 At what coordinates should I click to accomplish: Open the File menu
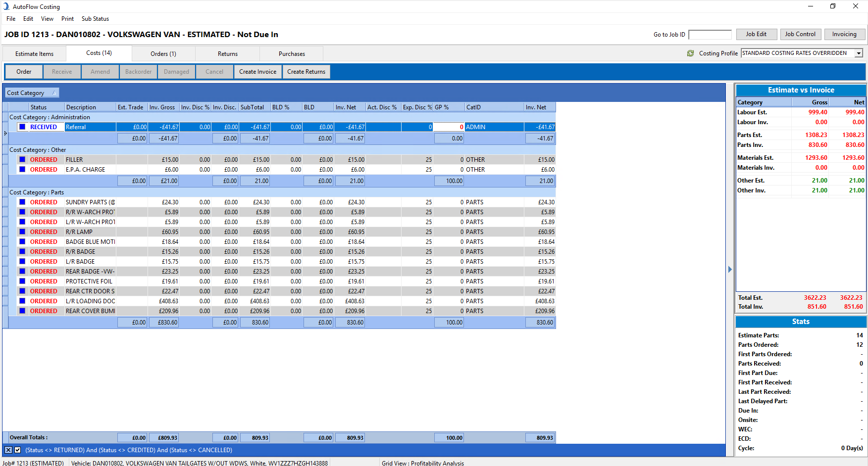(x=11, y=19)
